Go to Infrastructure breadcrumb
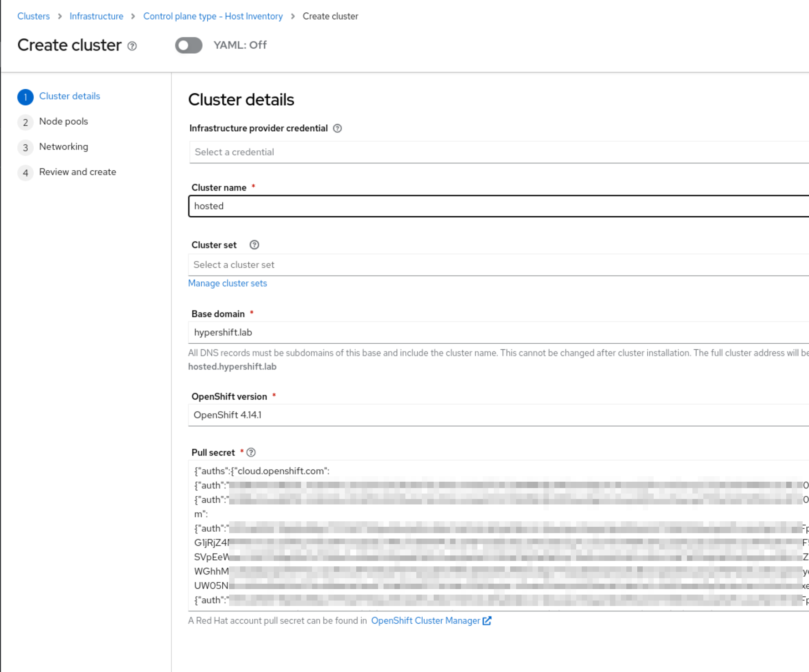The height and width of the screenshot is (672, 809). (x=97, y=16)
